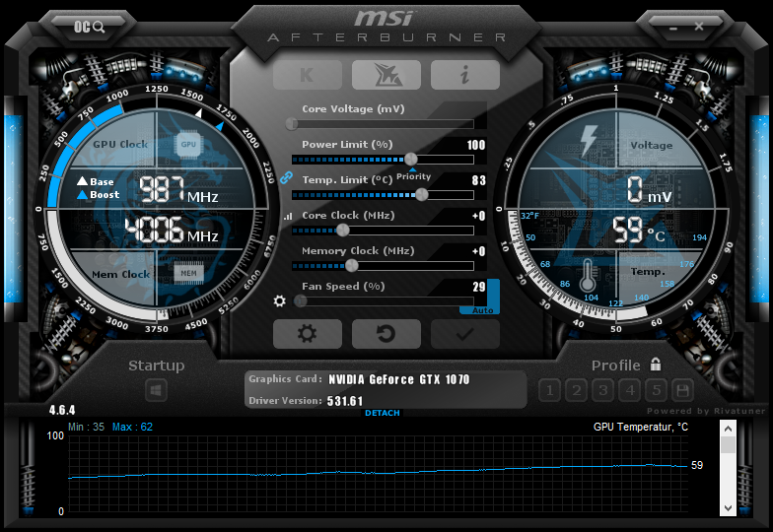Open the curve editor bars icon beside Core Clock
773x532 pixels.
(288, 216)
